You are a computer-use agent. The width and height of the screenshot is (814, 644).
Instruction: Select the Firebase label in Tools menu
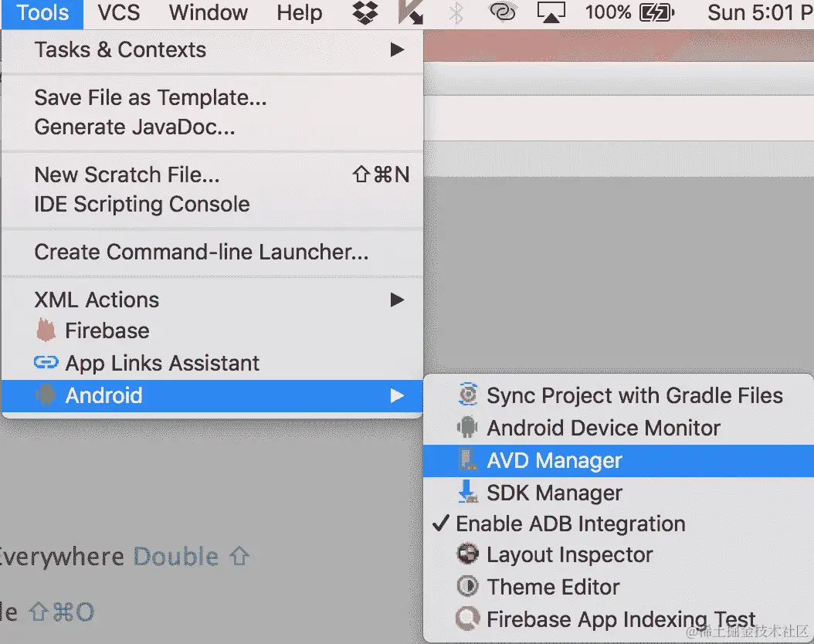click(107, 331)
